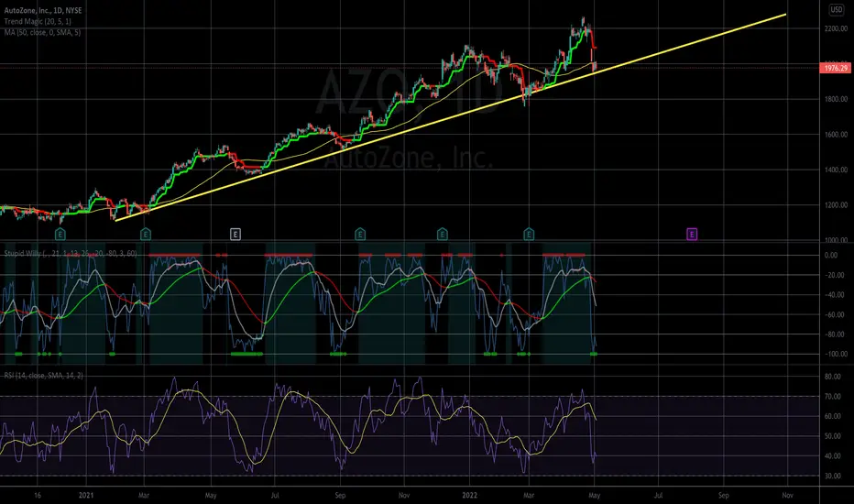
Task: Click the white May 2021 earnings E marker
Action: pyautogui.click(x=235, y=235)
